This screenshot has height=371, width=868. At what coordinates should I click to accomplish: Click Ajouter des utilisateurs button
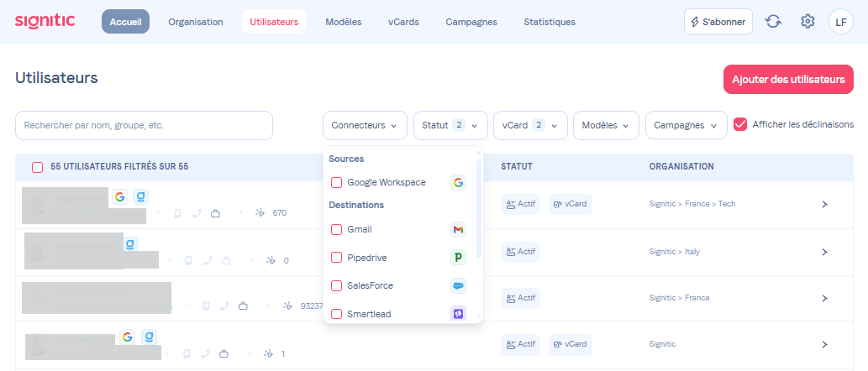coord(788,79)
